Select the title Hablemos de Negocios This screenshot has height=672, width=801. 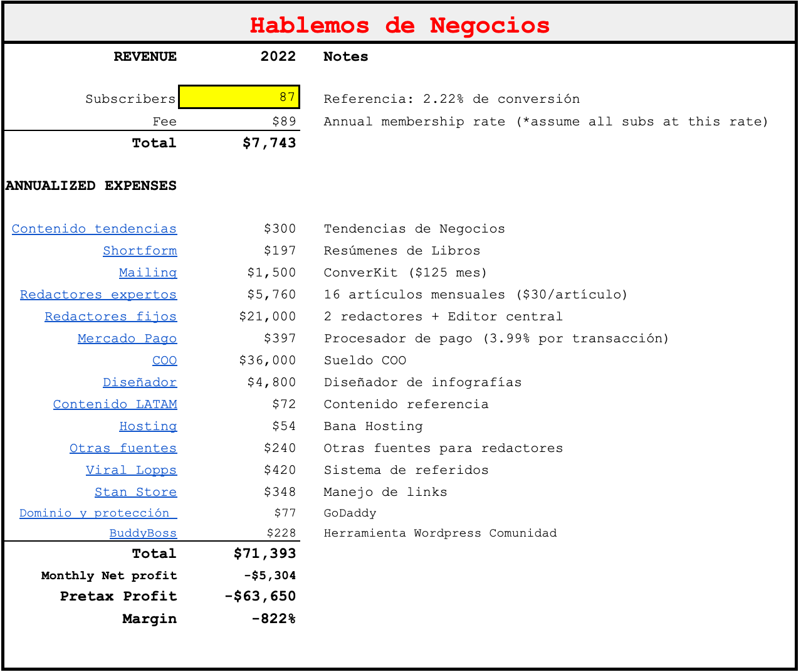[x=400, y=25]
